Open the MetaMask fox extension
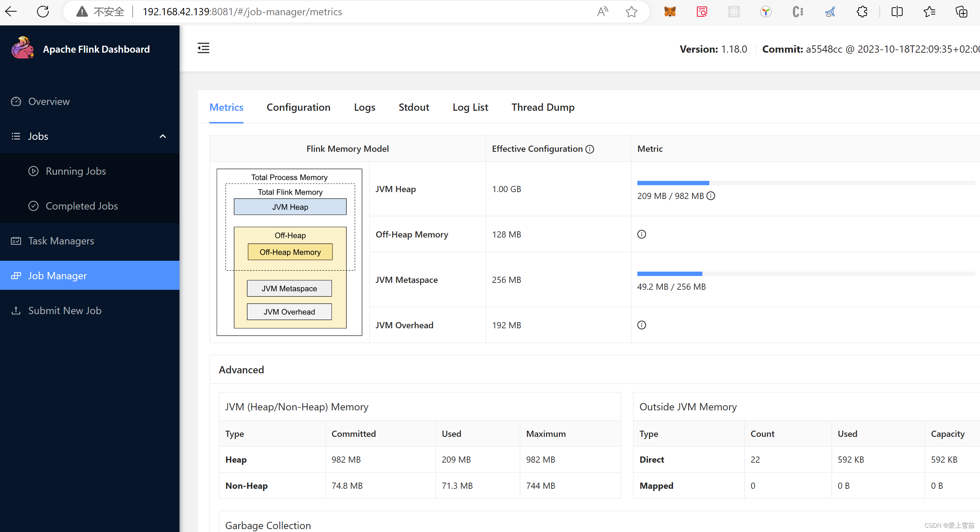 click(x=670, y=11)
